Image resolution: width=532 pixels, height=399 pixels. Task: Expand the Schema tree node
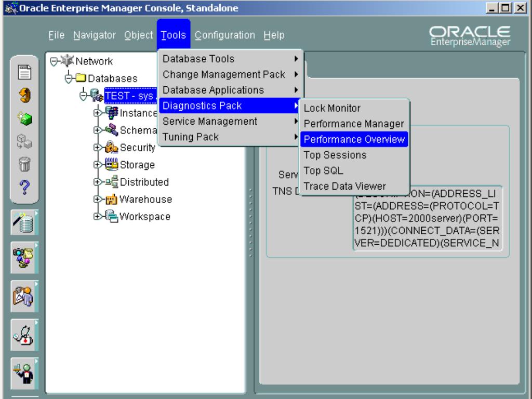point(98,130)
